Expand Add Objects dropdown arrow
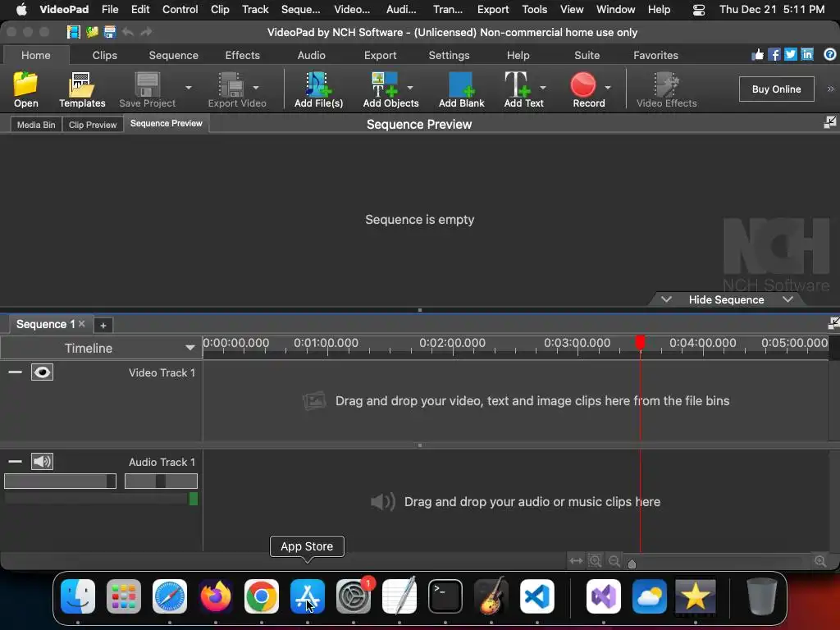This screenshot has height=630, width=840. (x=410, y=87)
